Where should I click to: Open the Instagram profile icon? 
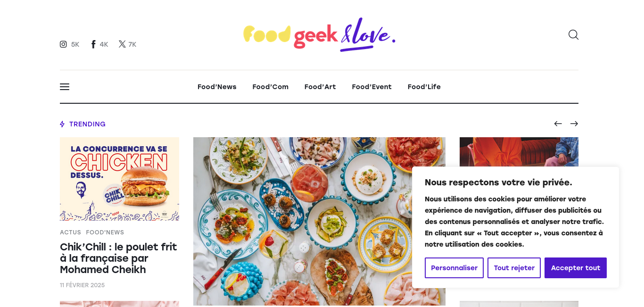point(63,44)
